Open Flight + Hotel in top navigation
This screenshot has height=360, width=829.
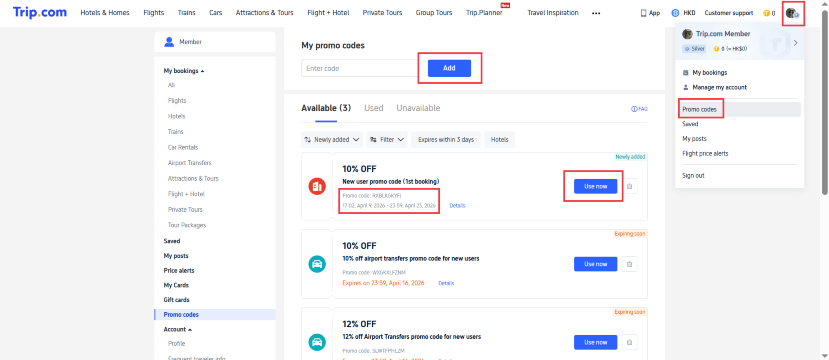328,13
